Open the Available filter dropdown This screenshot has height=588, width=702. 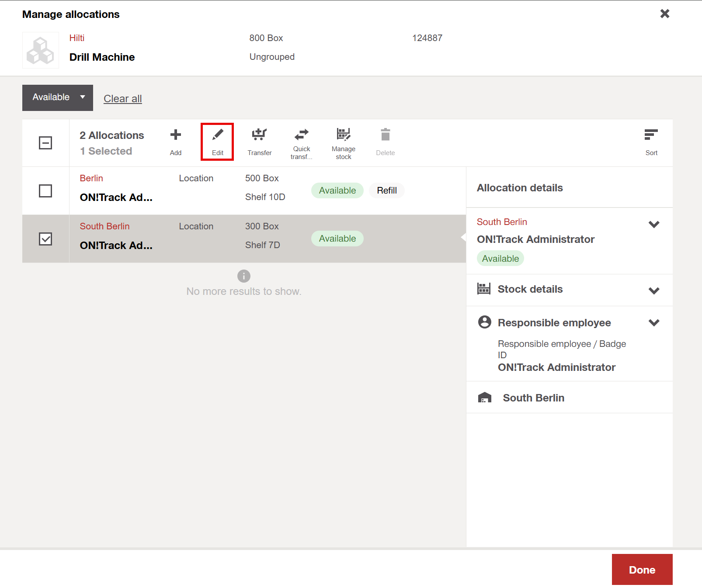58,97
